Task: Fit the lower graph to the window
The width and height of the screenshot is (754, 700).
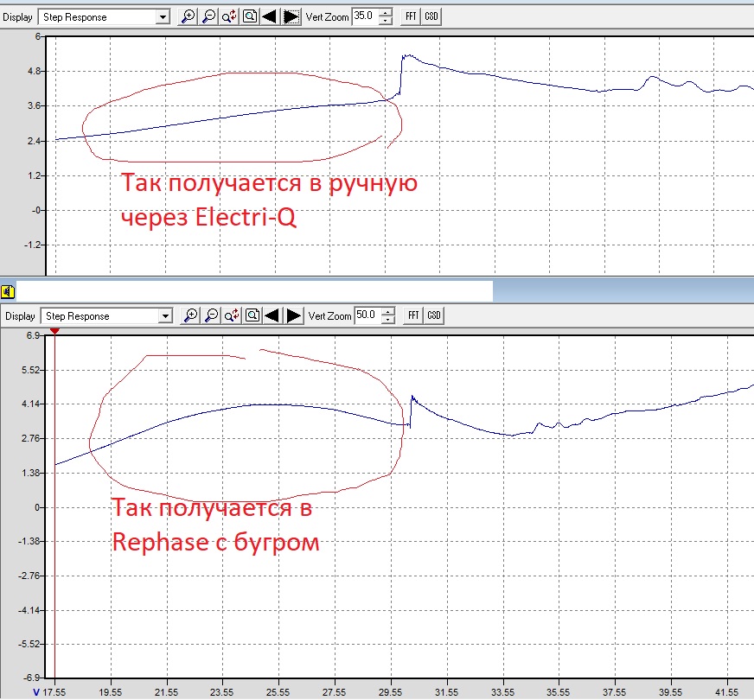Action: [252, 315]
